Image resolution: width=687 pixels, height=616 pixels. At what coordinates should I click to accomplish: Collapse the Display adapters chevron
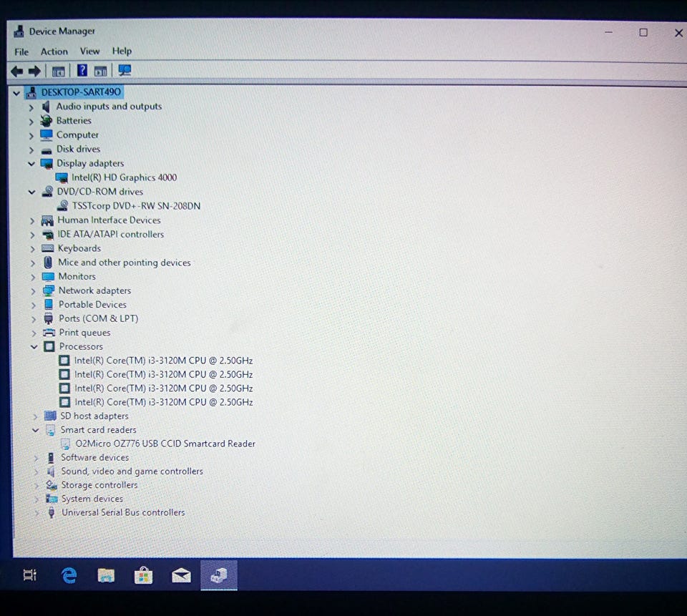31,164
